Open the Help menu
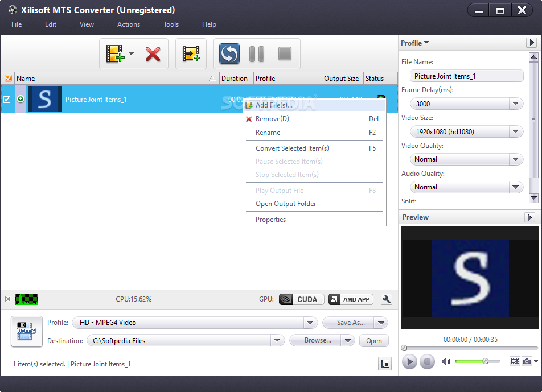 (x=209, y=24)
